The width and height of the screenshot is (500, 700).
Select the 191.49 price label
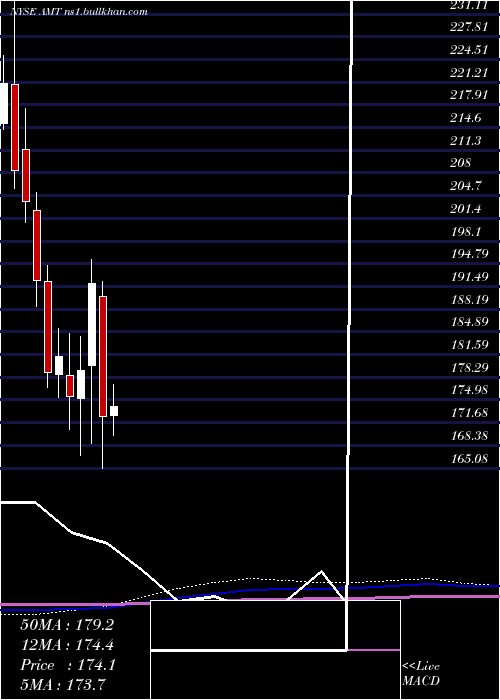pyautogui.click(x=469, y=277)
